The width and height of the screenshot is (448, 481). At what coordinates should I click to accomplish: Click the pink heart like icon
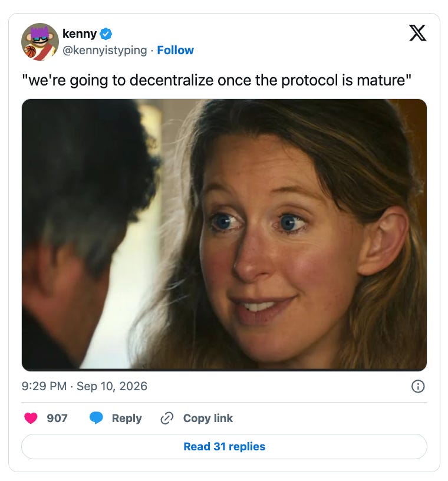coord(31,418)
